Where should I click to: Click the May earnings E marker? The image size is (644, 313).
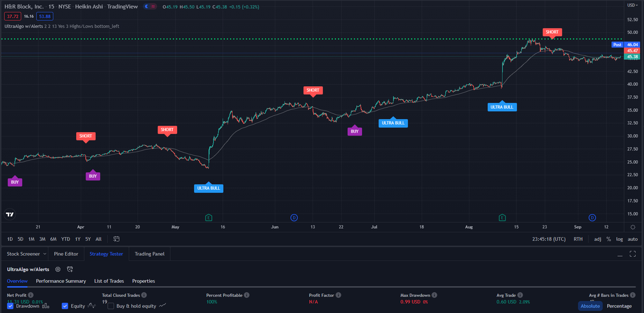pyautogui.click(x=209, y=217)
